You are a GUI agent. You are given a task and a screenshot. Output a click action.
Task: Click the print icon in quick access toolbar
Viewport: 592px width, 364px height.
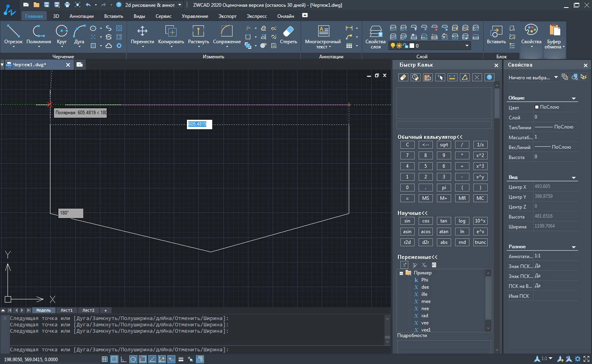(x=67, y=5)
